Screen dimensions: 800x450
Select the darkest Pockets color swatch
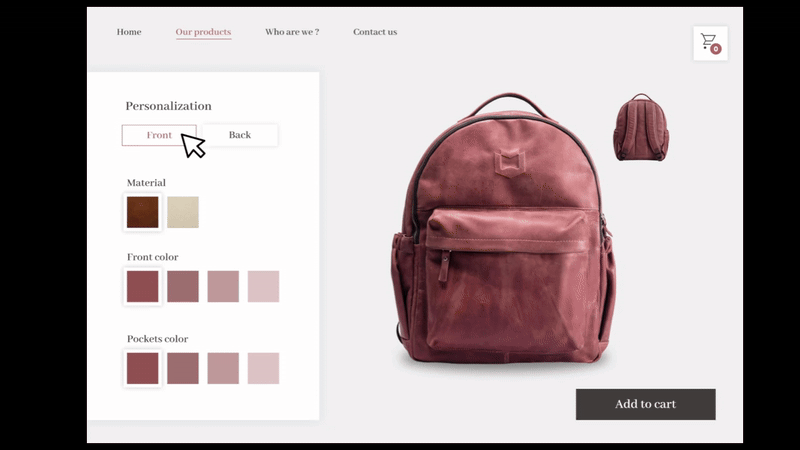tap(142, 368)
